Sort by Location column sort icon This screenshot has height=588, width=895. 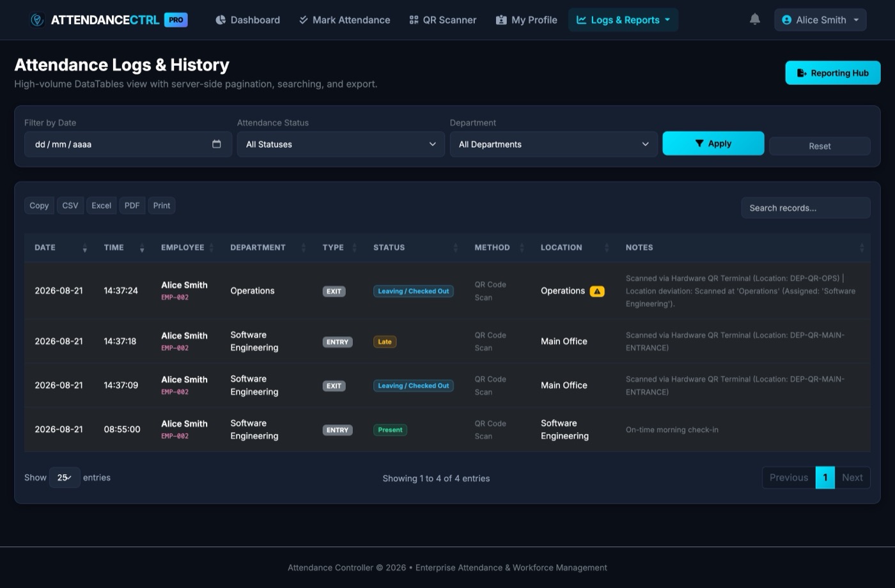(607, 248)
